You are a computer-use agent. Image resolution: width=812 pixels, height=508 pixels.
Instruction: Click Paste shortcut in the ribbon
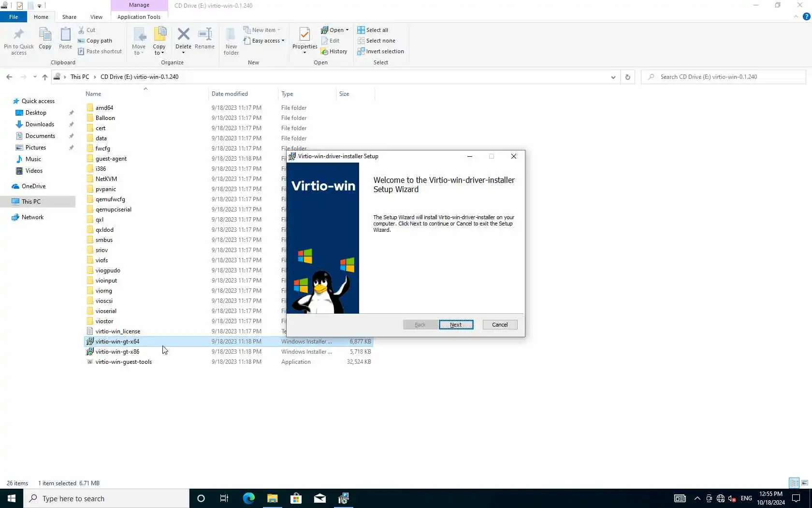coord(100,51)
